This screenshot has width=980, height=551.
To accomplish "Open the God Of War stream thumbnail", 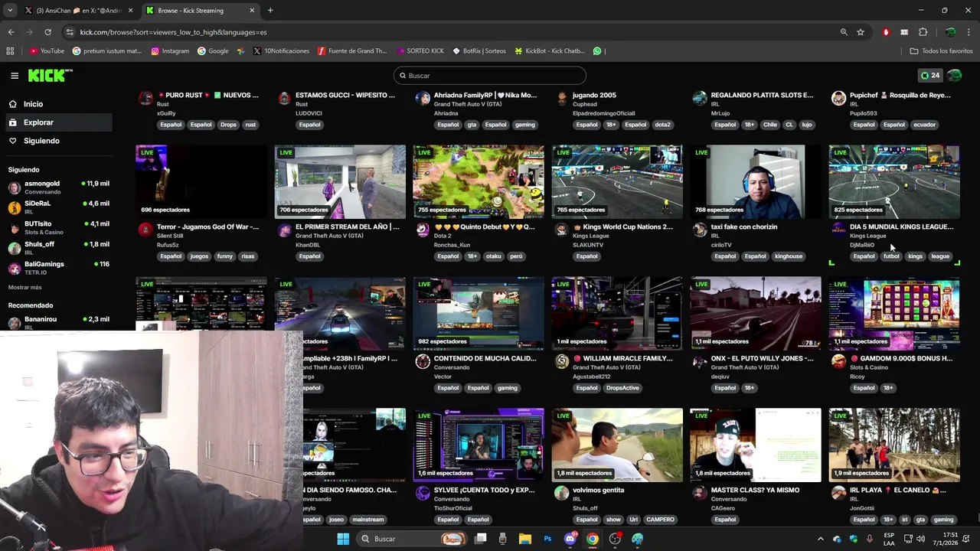I will point(201,182).
